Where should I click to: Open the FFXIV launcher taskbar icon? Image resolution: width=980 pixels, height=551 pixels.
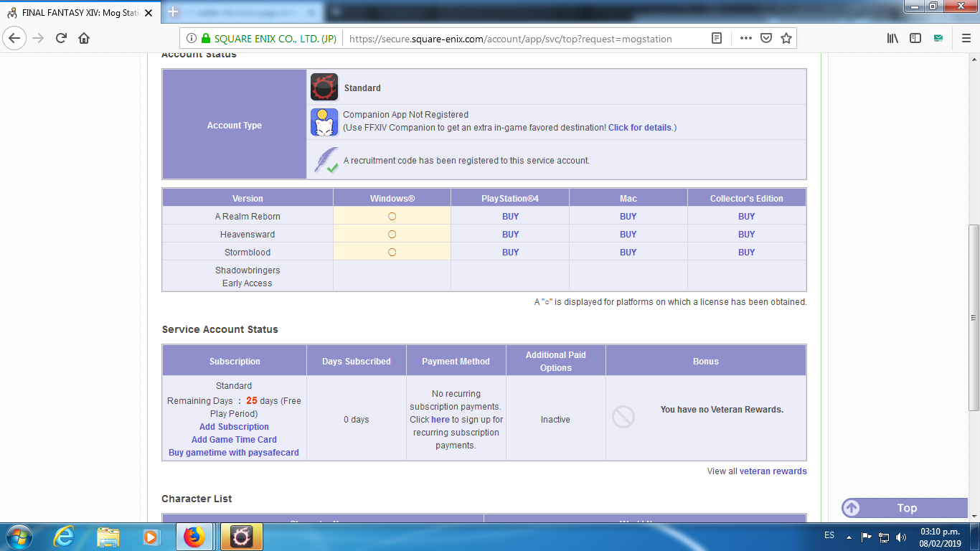tap(240, 537)
